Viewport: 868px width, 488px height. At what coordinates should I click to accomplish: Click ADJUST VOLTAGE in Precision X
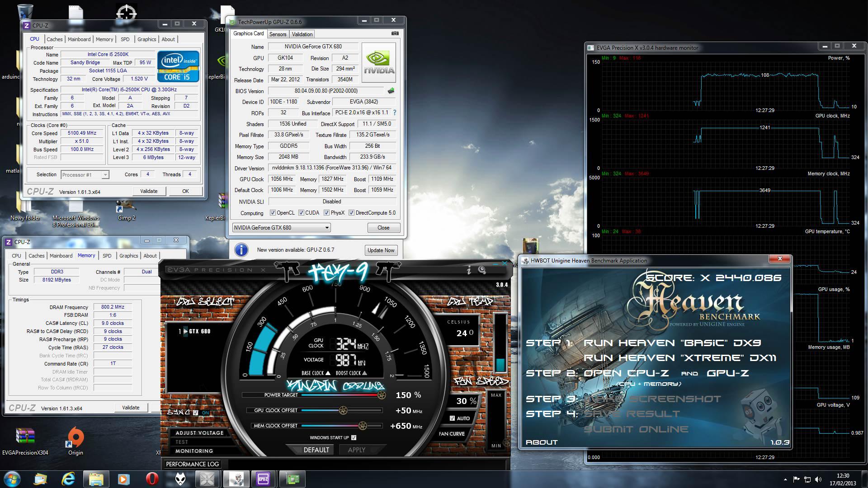(x=199, y=433)
